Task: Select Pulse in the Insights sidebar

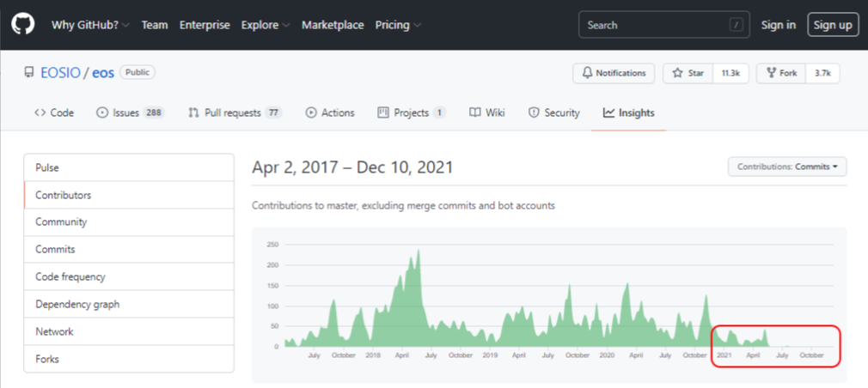Action: [47, 168]
